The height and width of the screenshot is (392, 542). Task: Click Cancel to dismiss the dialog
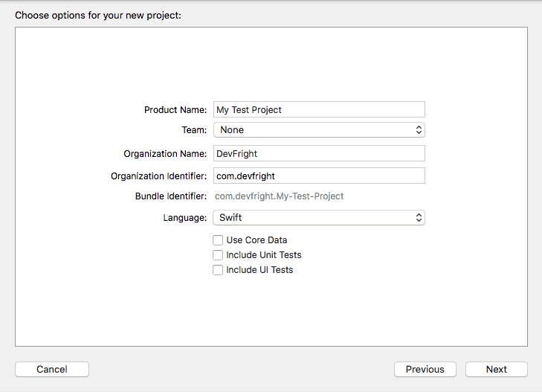[52, 369]
